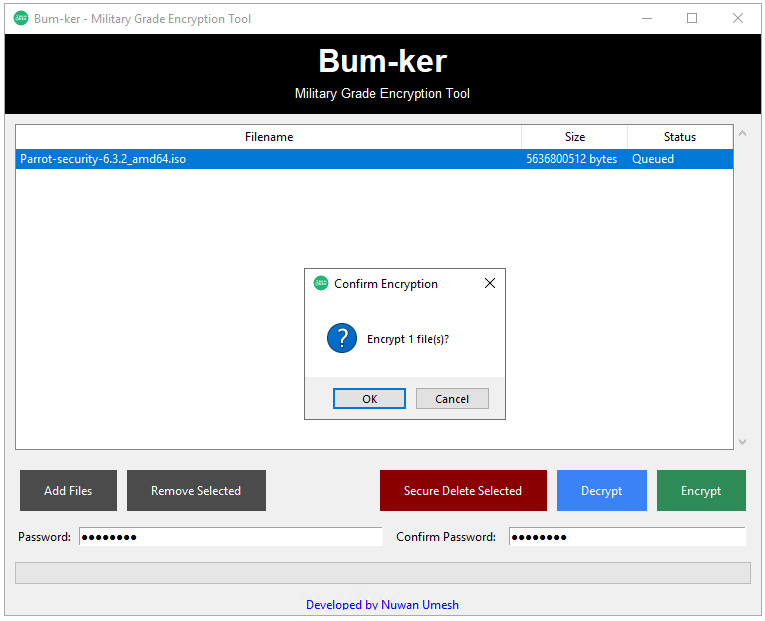Sort by the Filename column header
Viewport: 765px width, 621px height.
click(268, 137)
